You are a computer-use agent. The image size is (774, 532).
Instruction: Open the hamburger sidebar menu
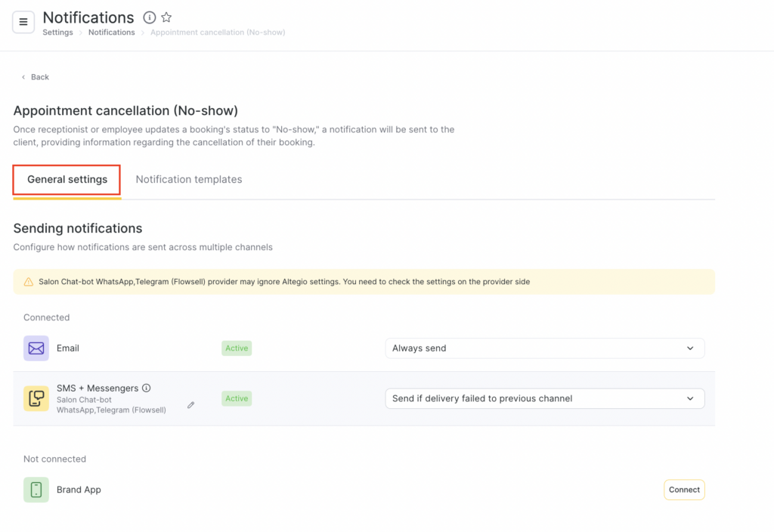tap(23, 23)
